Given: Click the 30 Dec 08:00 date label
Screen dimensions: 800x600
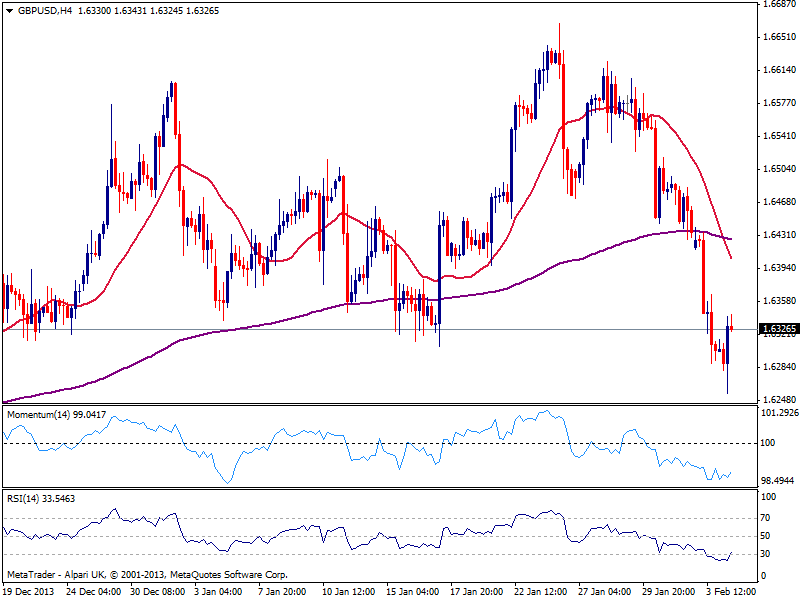Looking at the screenshot, I should 158,592.
